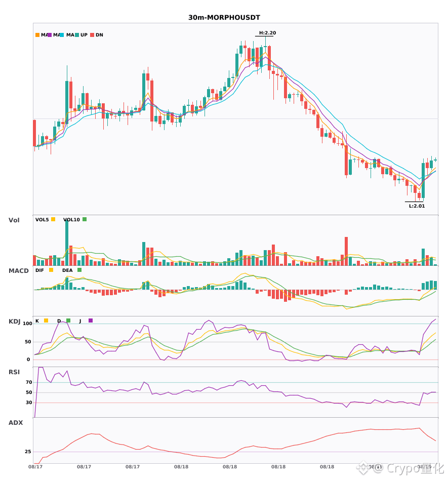
Task: Click the cyan MA legend swatch
Action: [62, 35]
